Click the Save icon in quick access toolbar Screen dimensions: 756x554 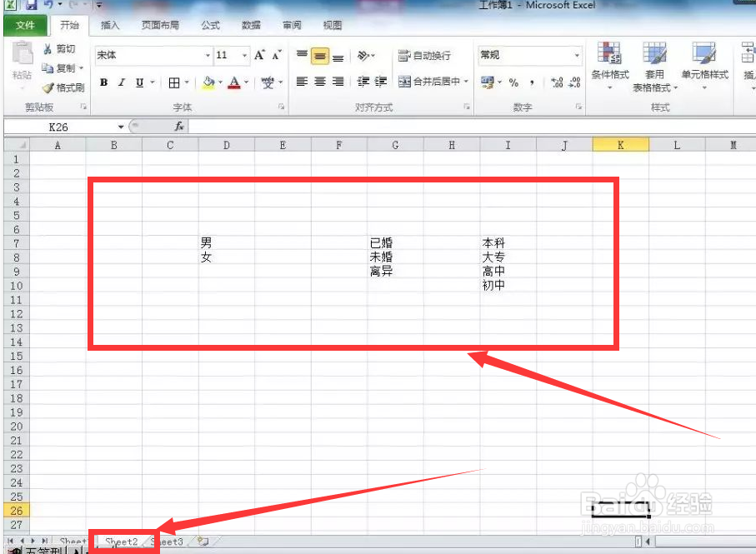tap(32, 5)
